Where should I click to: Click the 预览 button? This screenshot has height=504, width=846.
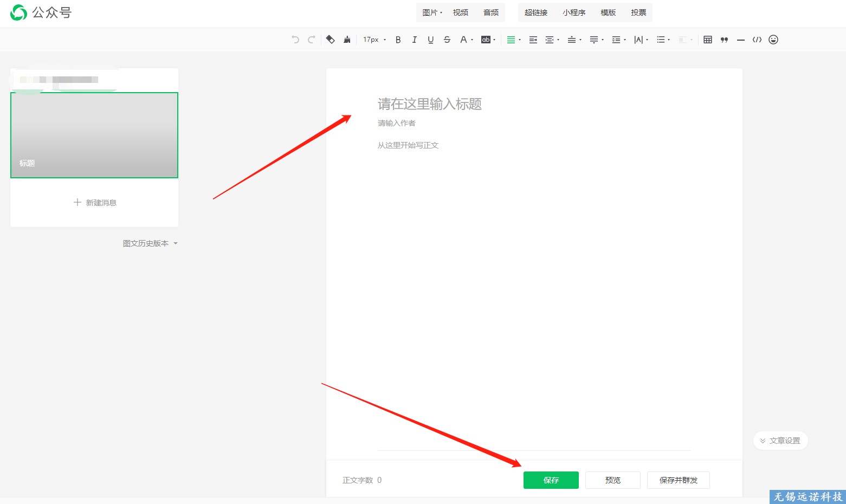point(613,480)
